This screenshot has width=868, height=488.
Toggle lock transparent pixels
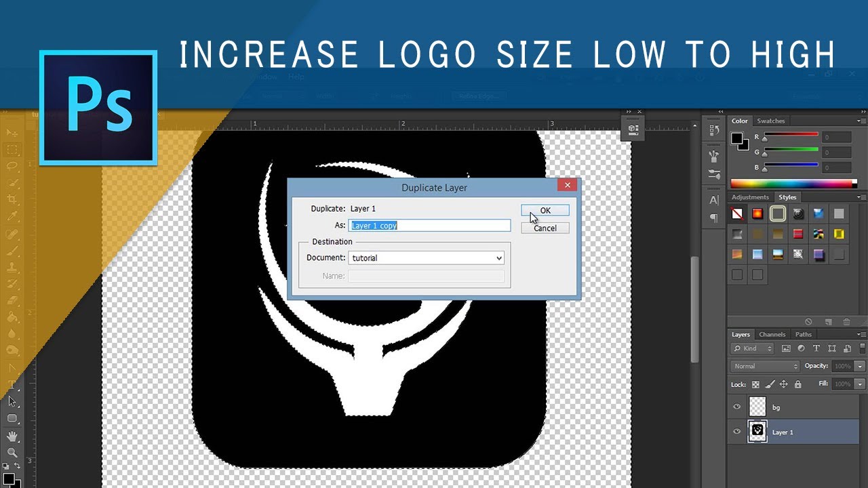pos(756,384)
